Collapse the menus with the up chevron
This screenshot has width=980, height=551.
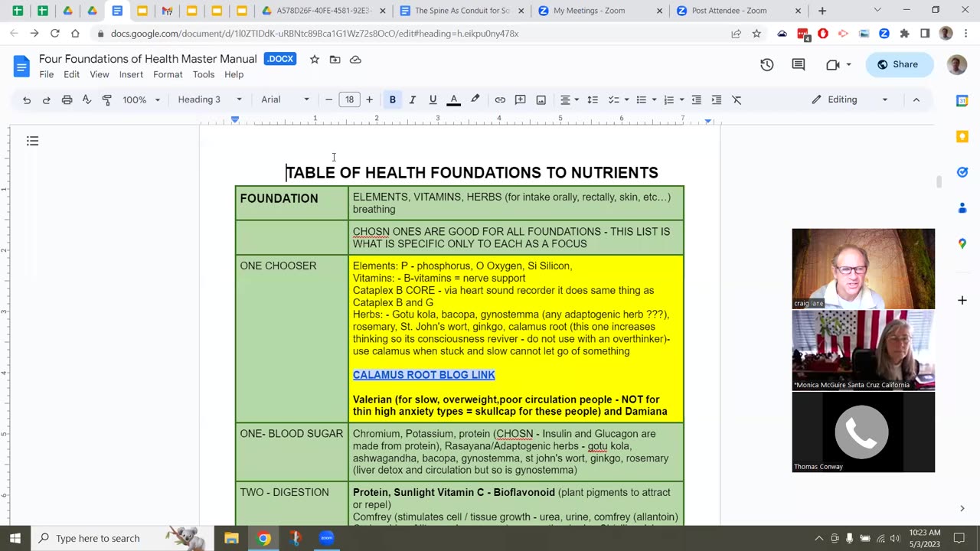[916, 99]
